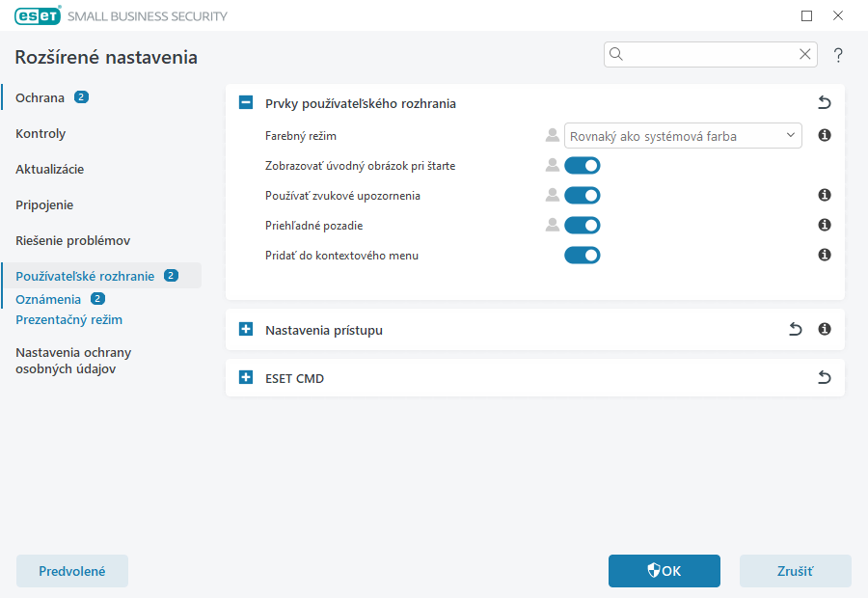Click the question mark help icon
The width and height of the screenshot is (868, 598).
(839, 55)
